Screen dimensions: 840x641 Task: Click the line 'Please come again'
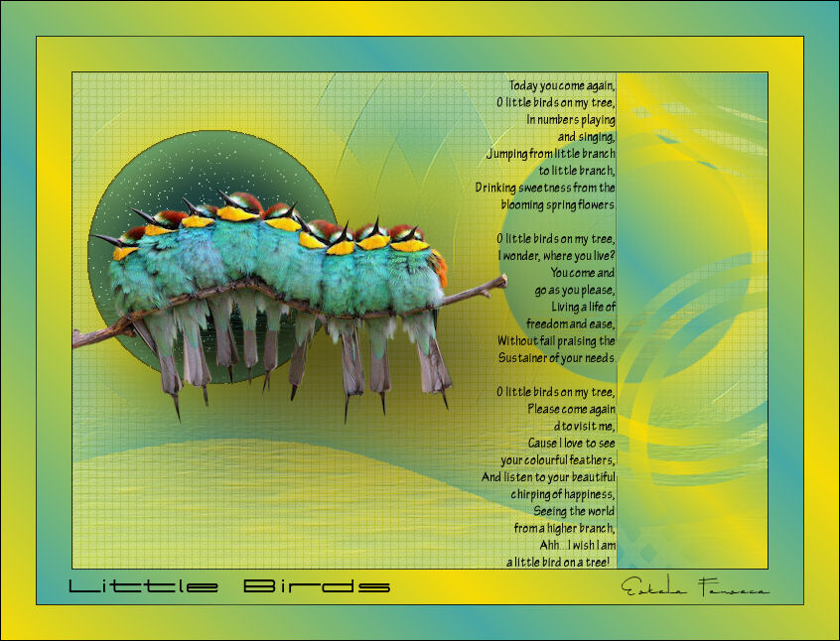point(572,409)
